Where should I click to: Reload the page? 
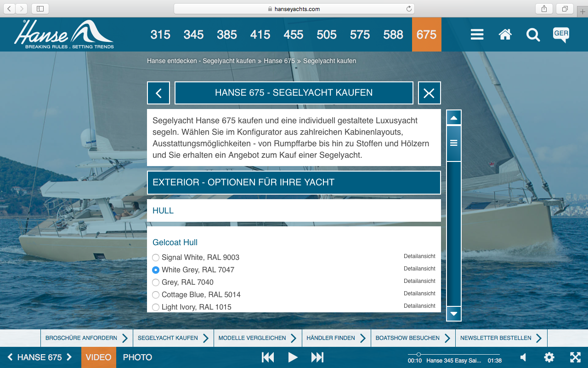pos(409,9)
